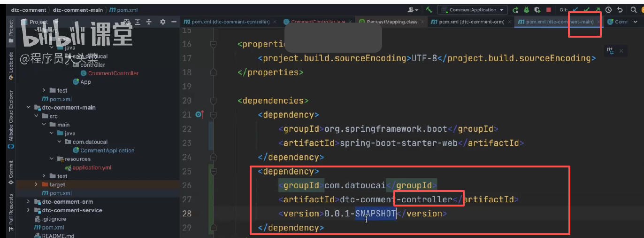This screenshot has height=238, width=644.
Task: Collapse the resources folder
Action: (x=52, y=159)
